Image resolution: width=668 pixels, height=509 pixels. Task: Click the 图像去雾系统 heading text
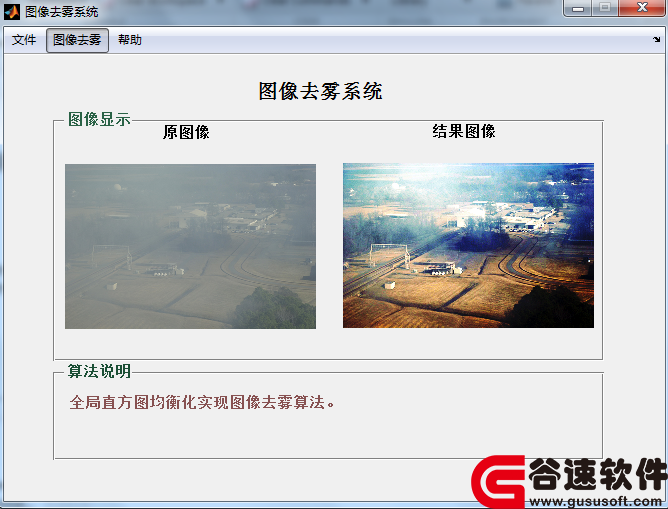(x=320, y=91)
